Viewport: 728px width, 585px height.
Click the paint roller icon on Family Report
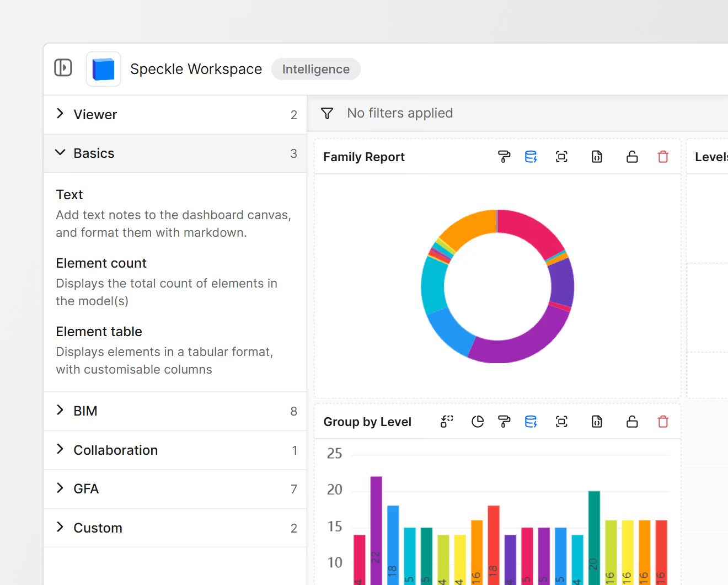point(504,157)
